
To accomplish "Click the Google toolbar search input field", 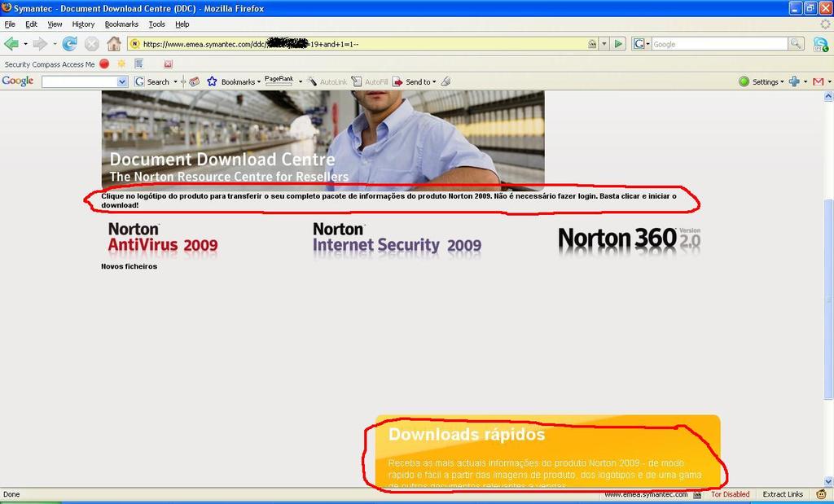I will pyautogui.click(x=80, y=81).
